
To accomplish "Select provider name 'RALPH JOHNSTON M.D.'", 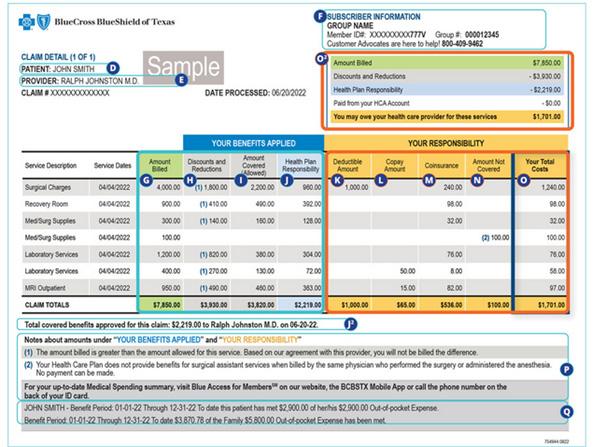I will click(100, 81).
